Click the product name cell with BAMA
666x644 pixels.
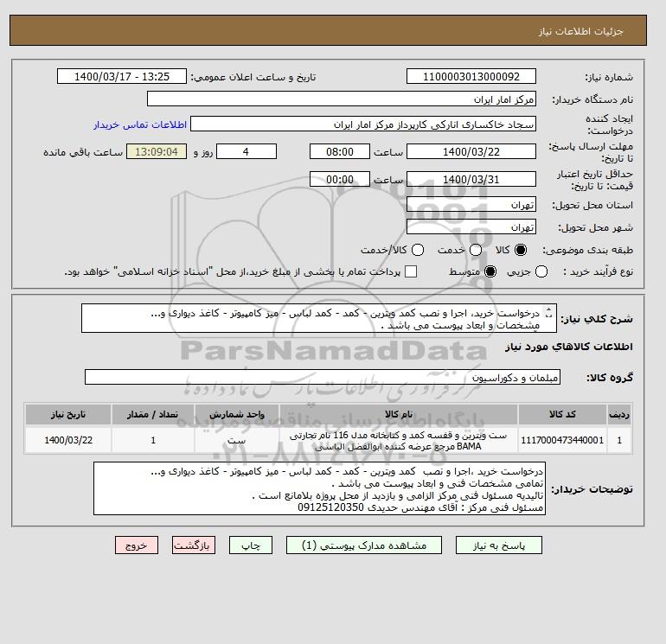pos(399,440)
